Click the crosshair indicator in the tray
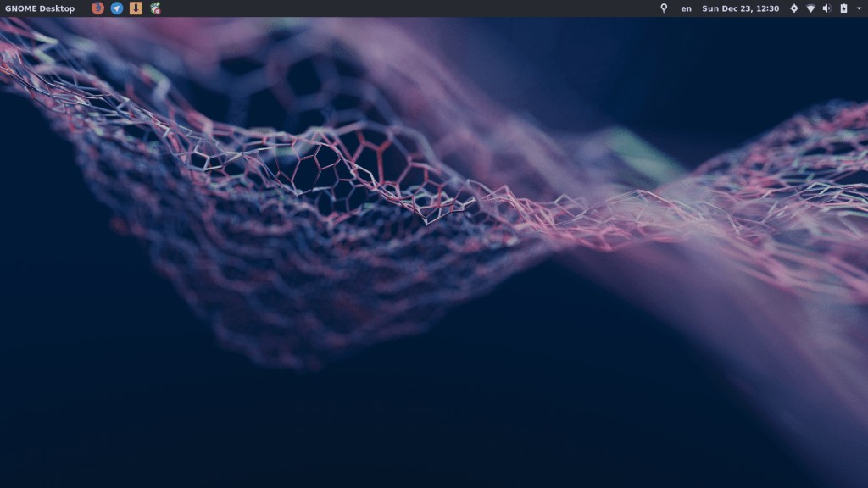The height and width of the screenshot is (488, 868). (794, 8)
